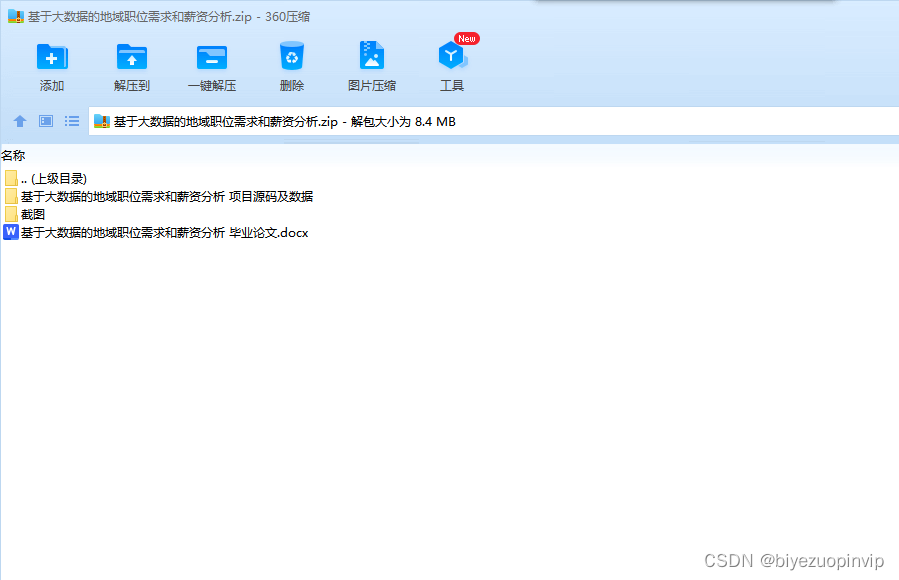This screenshot has height=580, width=899.
Task: Navigate up using the blue arrow icon
Action: (x=20, y=121)
